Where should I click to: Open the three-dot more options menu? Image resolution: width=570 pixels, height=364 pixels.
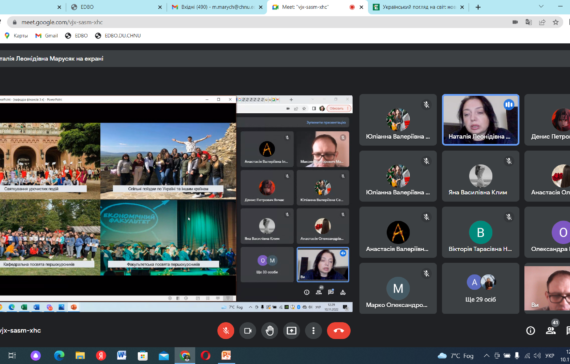313,331
